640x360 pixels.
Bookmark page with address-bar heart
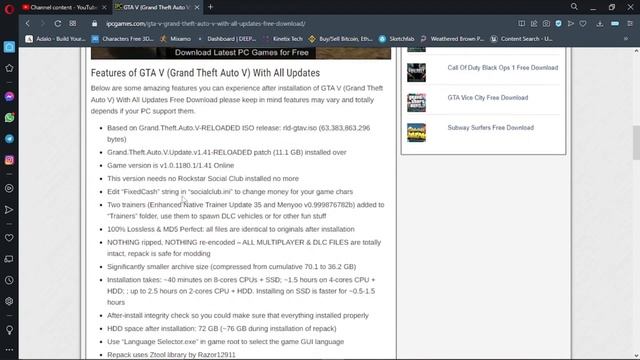[583, 24]
